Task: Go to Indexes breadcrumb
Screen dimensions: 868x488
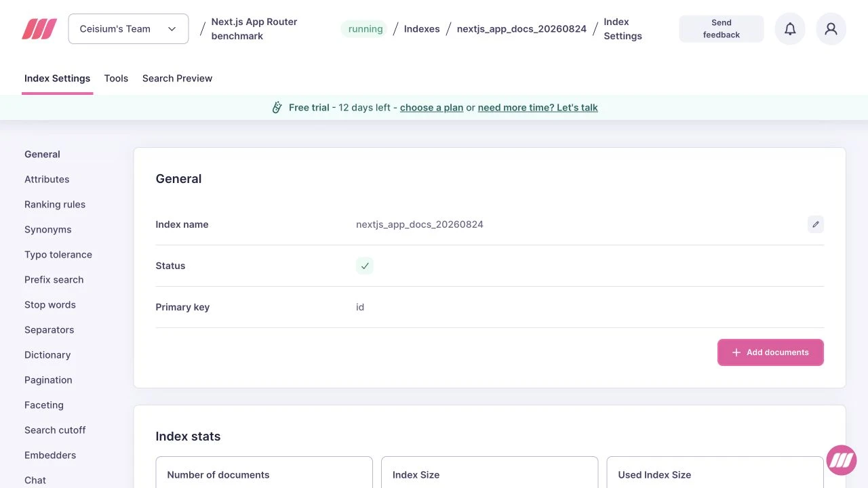Action: pyautogui.click(x=422, y=29)
